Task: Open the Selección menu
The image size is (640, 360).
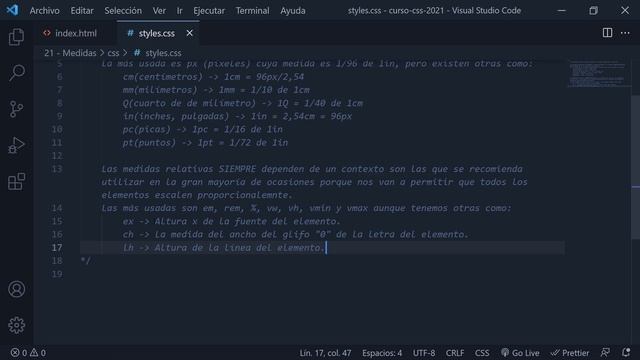Action: pos(123,11)
